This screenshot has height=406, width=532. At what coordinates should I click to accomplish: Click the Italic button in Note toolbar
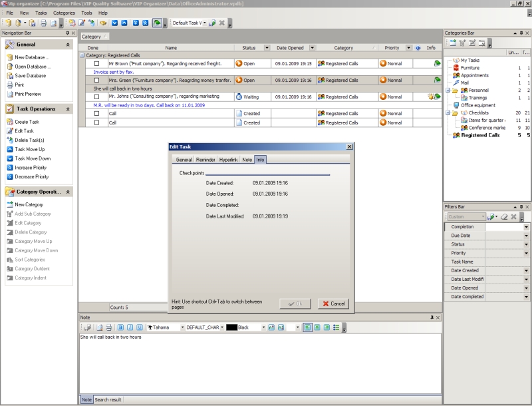point(130,327)
